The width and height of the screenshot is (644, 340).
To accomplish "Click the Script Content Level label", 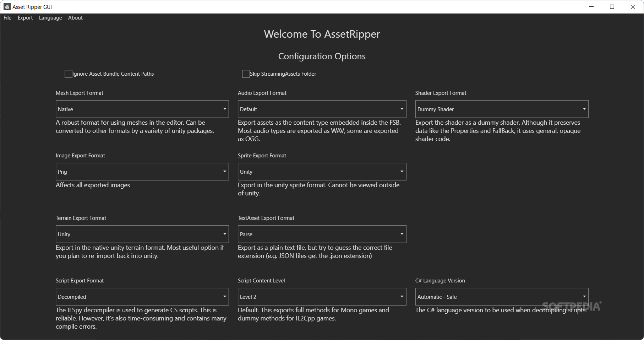I will point(261,281).
